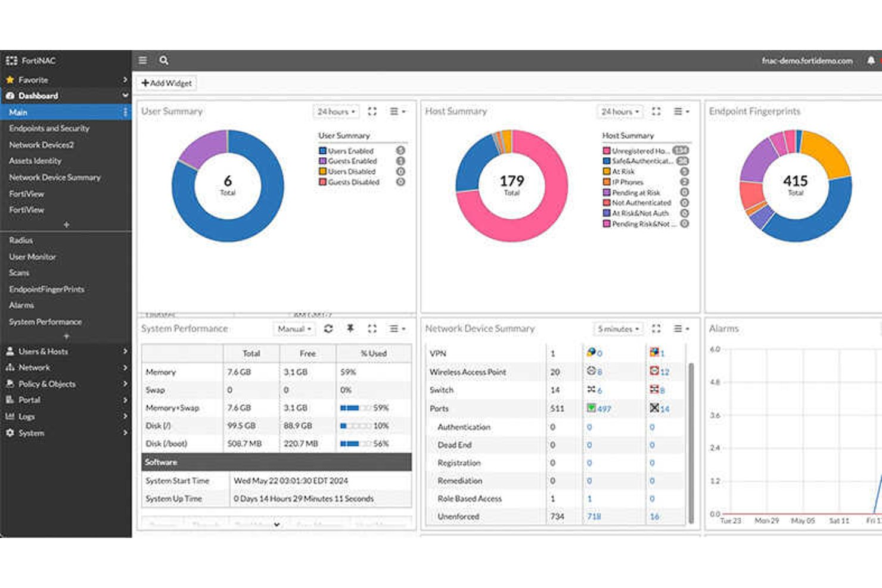Viewport: 882px width, 588px height.
Task: Open User Summary widget options menu
Action: [397, 111]
